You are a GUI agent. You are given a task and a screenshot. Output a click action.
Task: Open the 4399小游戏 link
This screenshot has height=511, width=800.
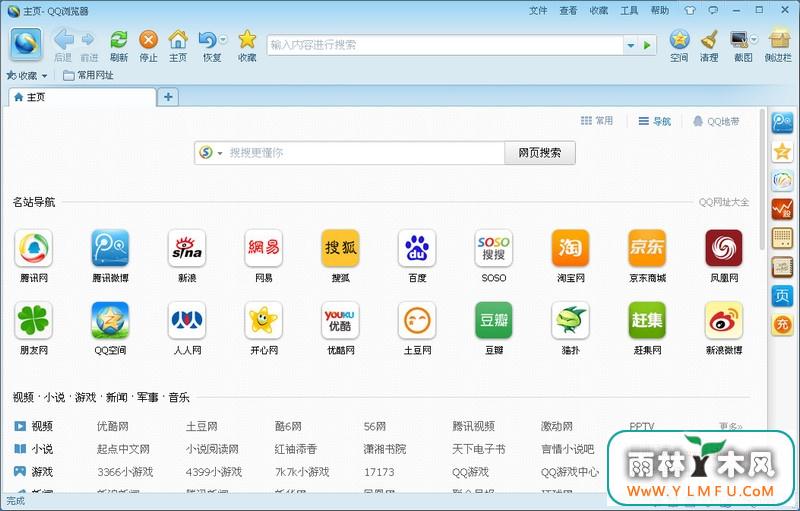(x=214, y=472)
